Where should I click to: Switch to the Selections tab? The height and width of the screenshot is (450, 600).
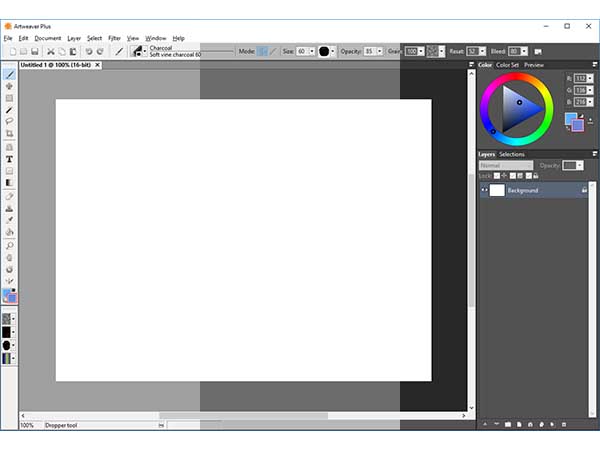click(512, 154)
